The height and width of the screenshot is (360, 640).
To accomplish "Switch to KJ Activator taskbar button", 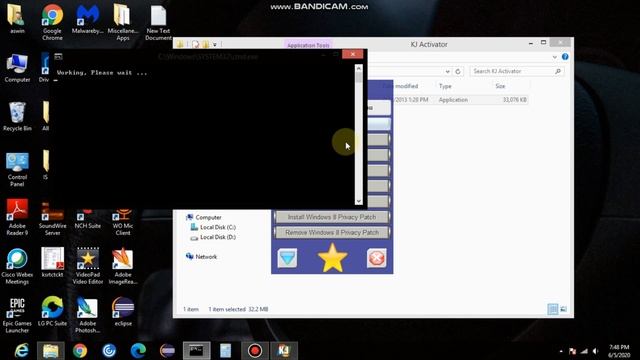I will click(284, 351).
